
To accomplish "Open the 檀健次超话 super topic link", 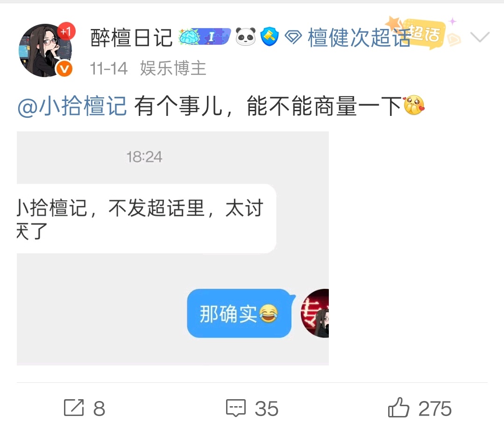I will click(x=359, y=37).
